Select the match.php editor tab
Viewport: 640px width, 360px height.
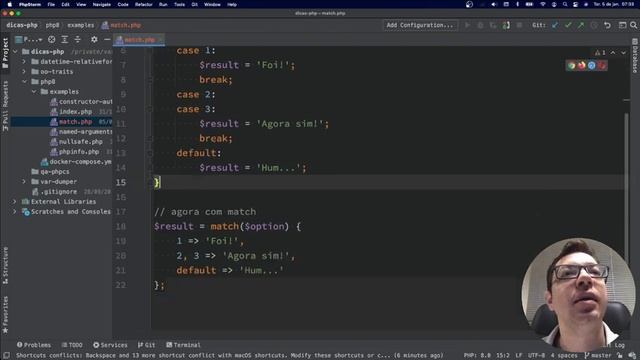(139, 40)
